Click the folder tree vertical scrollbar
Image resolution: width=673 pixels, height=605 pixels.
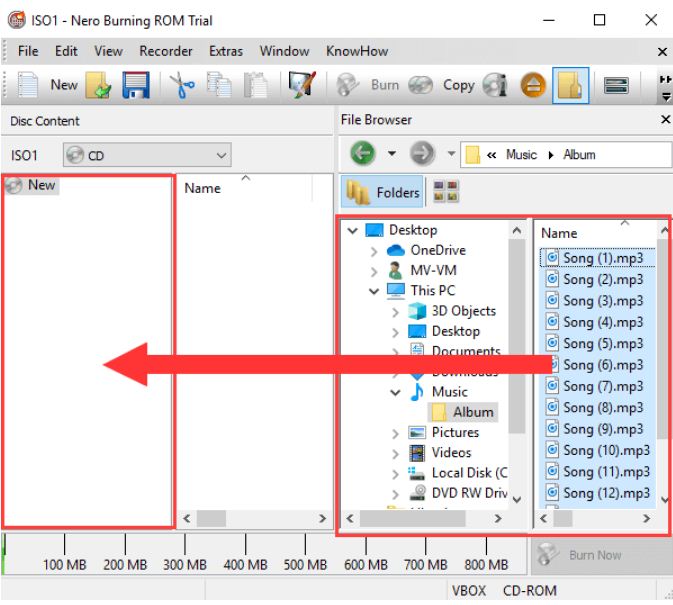[516, 336]
